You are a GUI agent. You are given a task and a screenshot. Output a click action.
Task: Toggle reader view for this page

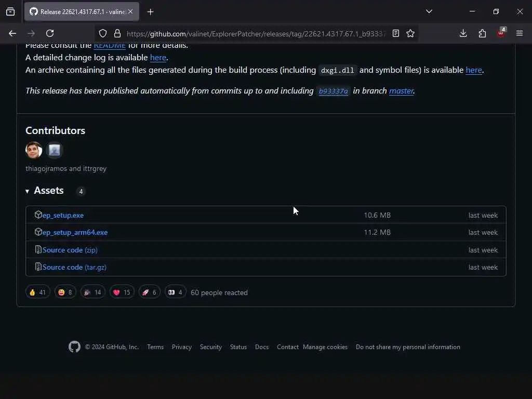tap(395, 33)
